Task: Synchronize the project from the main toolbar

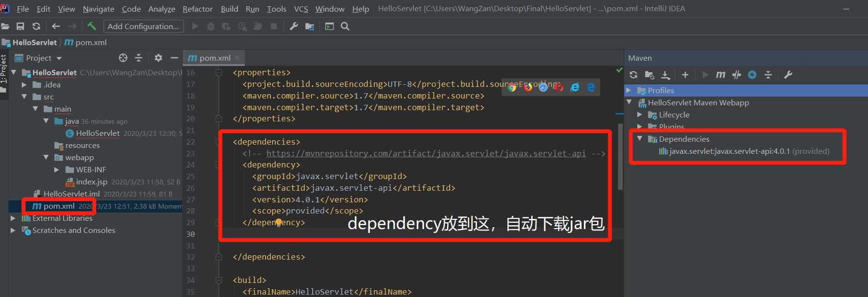Action: (x=36, y=26)
